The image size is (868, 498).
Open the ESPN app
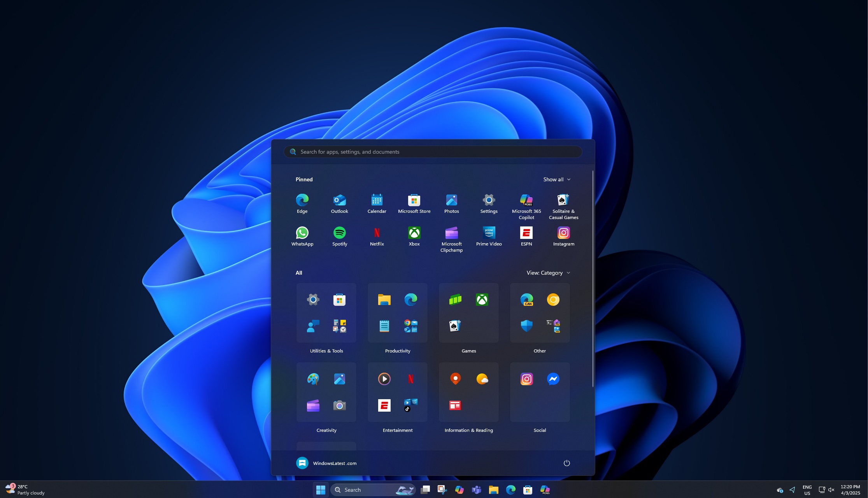coord(526,233)
